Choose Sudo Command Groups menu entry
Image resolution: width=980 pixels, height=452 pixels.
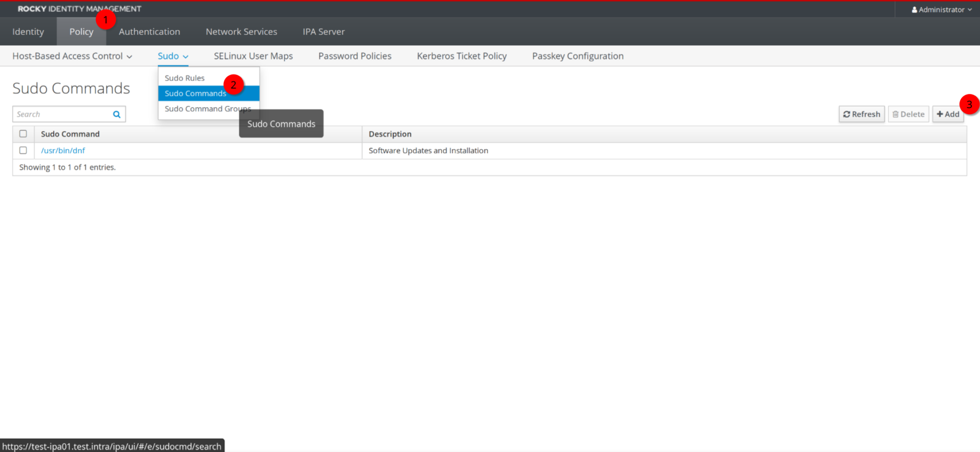(x=209, y=109)
